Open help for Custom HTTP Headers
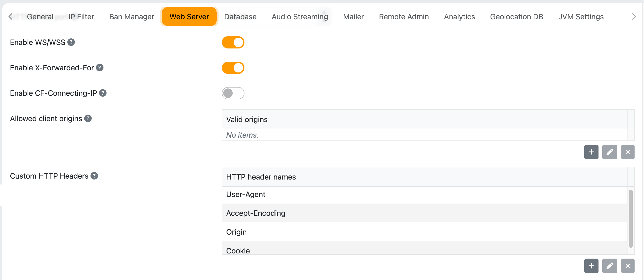 94,176
